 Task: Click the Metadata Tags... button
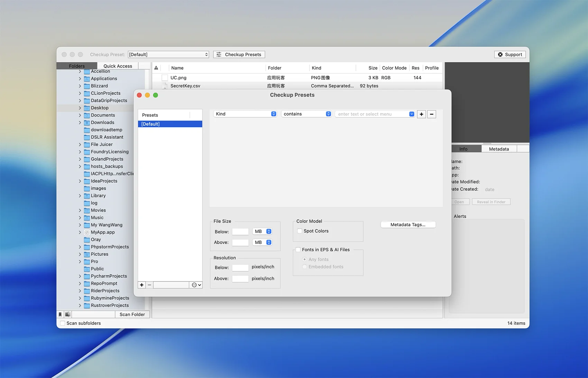click(408, 225)
